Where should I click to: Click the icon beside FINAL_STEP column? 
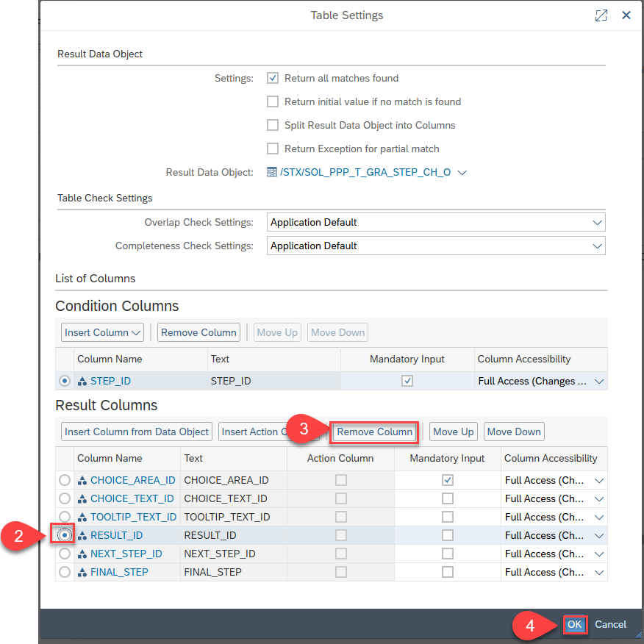(x=82, y=573)
